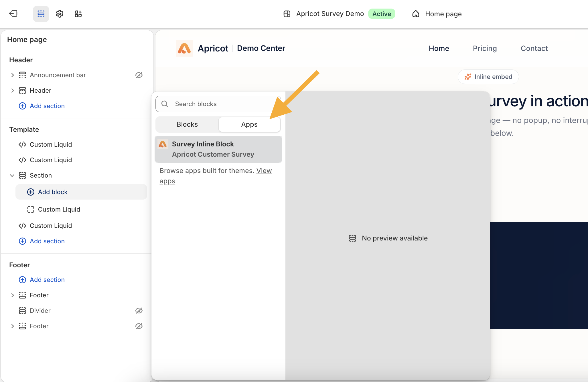Expand the hidden Footer row
This screenshot has width=588, height=382.
[x=12, y=326]
